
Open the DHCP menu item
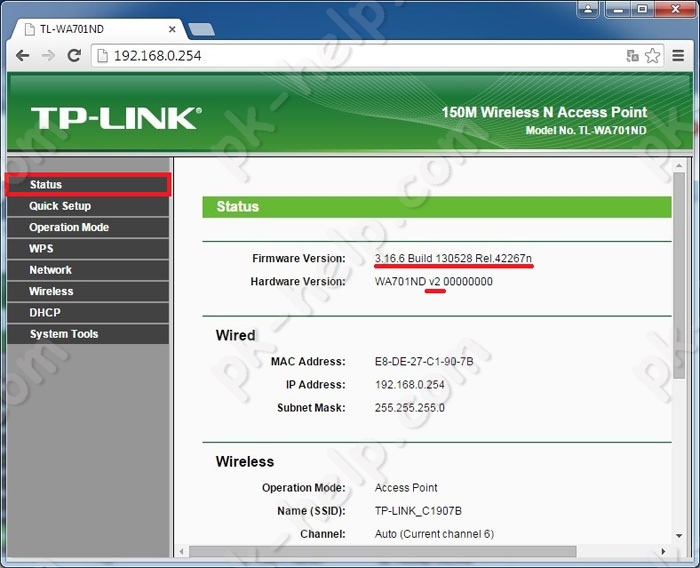click(88, 313)
